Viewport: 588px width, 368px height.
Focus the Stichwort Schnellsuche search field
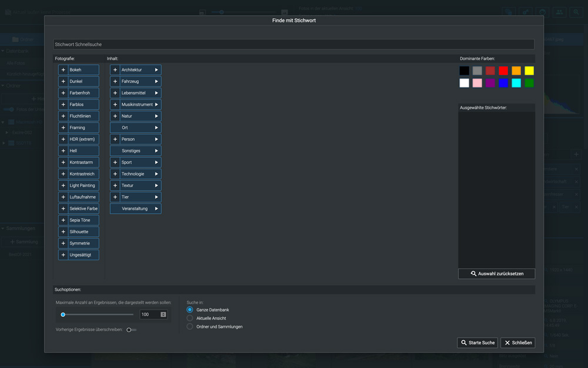[x=293, y=44]
